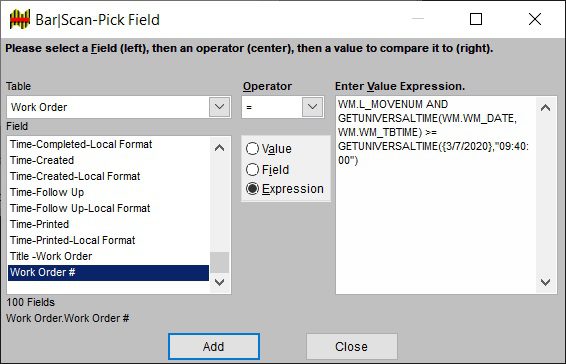Select the highlighted Work Order # row
The height and width of the screenshot is (364, 566).
pyautogui.click(x=108, y=272)
